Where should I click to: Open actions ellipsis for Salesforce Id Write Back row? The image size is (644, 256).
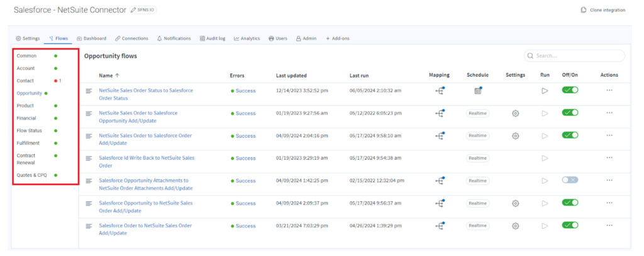pyautogui.click(x=609, y=159)
